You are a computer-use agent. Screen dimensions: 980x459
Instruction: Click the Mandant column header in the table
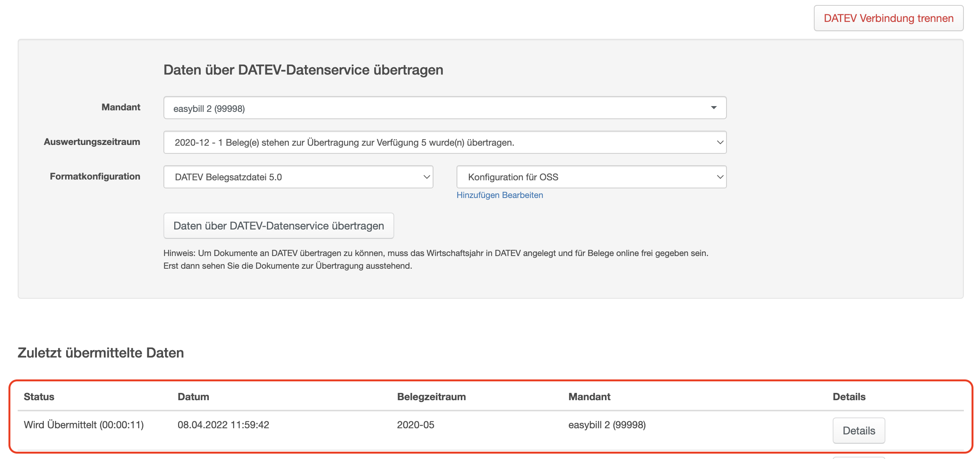point(589,397)
